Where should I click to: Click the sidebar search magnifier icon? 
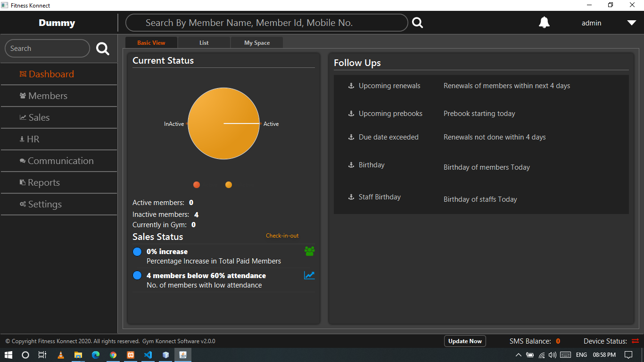[x=102, y=49]
